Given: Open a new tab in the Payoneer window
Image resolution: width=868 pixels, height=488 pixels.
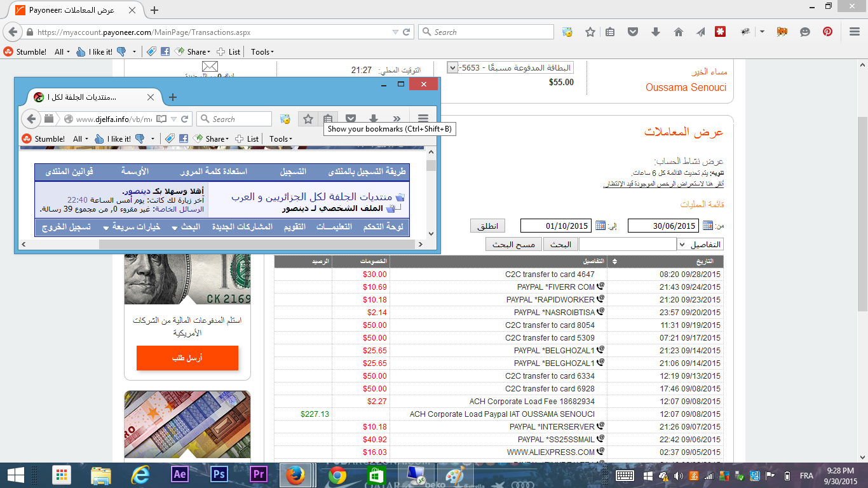Looking at the screenshot, I should point(154,10).
